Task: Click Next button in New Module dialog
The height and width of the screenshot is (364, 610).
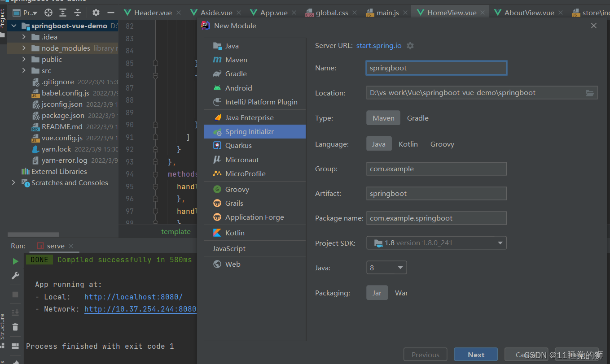Action: pos(476,355)
